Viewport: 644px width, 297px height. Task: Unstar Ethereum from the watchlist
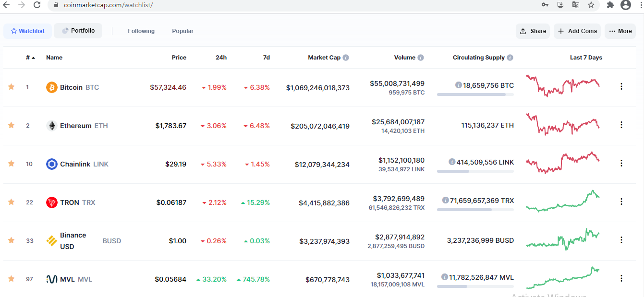pyautogui.click(x=11, y=125)
